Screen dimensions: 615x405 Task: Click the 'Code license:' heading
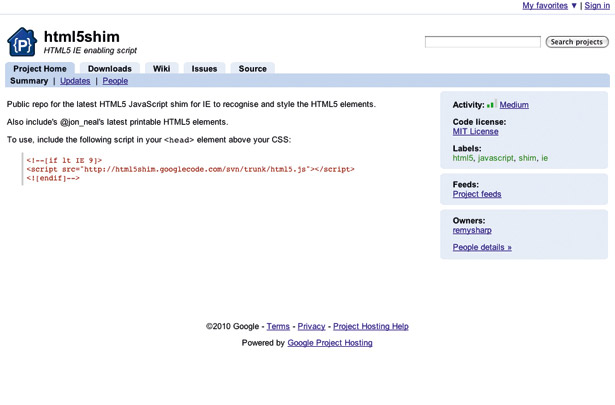pyautogui.click(x=479, y=122)
